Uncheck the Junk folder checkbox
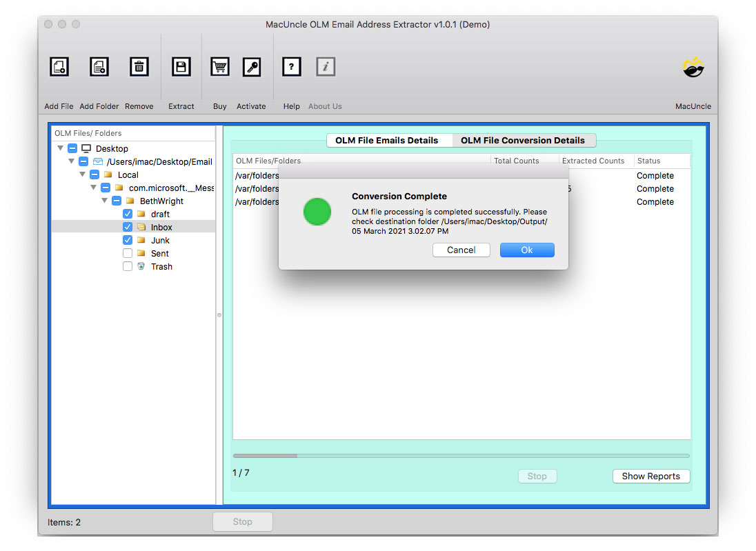The width and height of the screenshot is (756, 551). (x=128, y=239)
